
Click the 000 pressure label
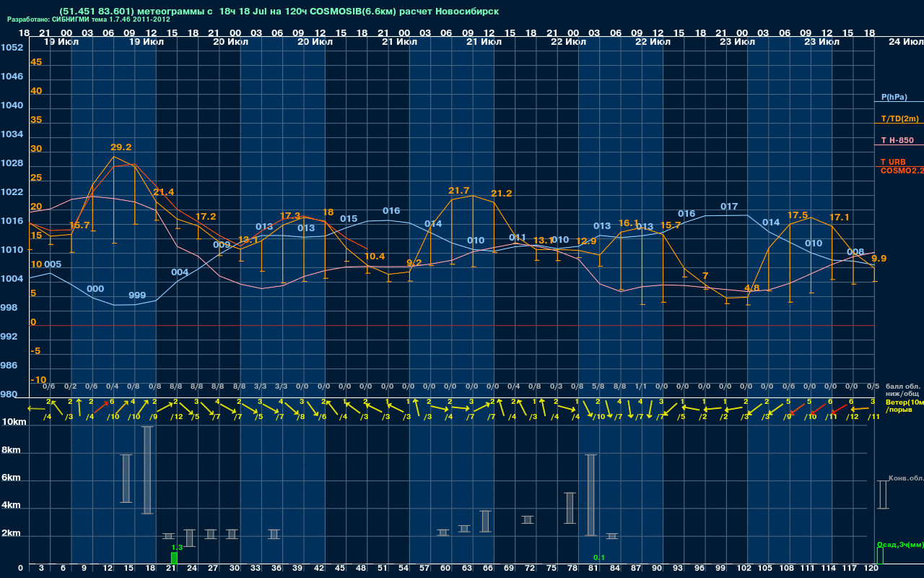pos(95,289)
